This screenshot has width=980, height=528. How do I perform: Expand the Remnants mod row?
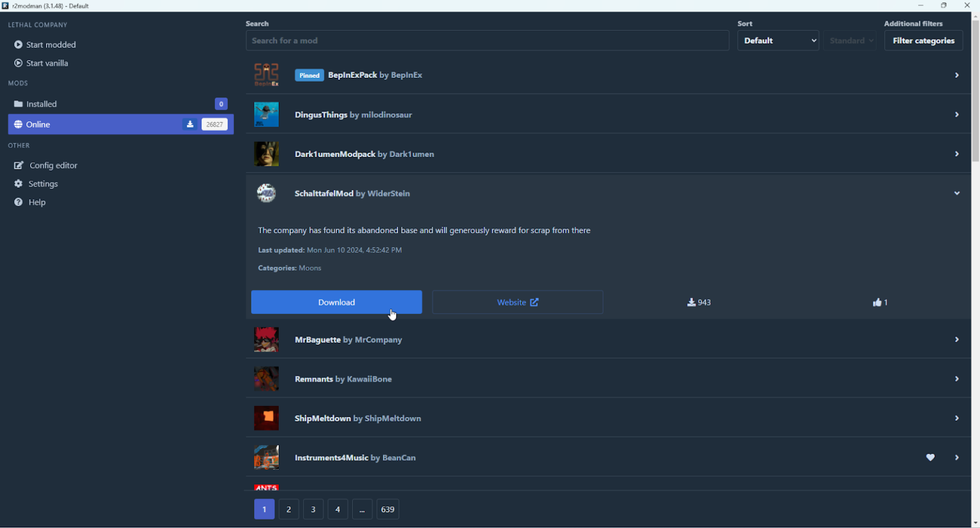point(956,379)
